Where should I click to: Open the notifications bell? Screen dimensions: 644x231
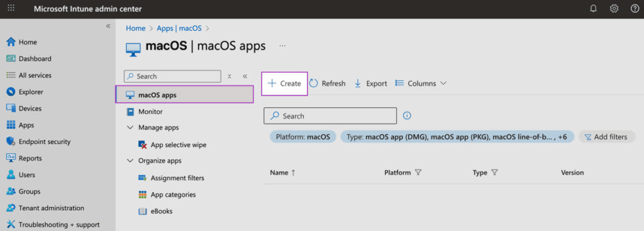pos(593,9)
